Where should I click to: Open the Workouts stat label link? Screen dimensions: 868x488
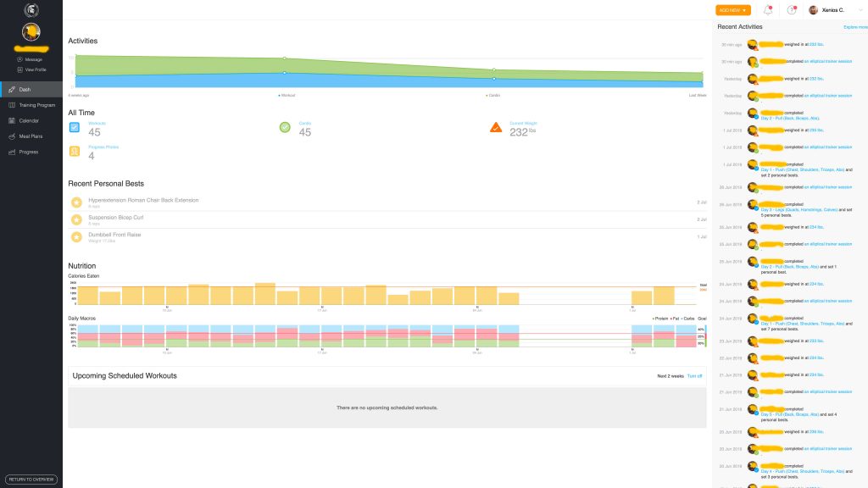(97, 124)
